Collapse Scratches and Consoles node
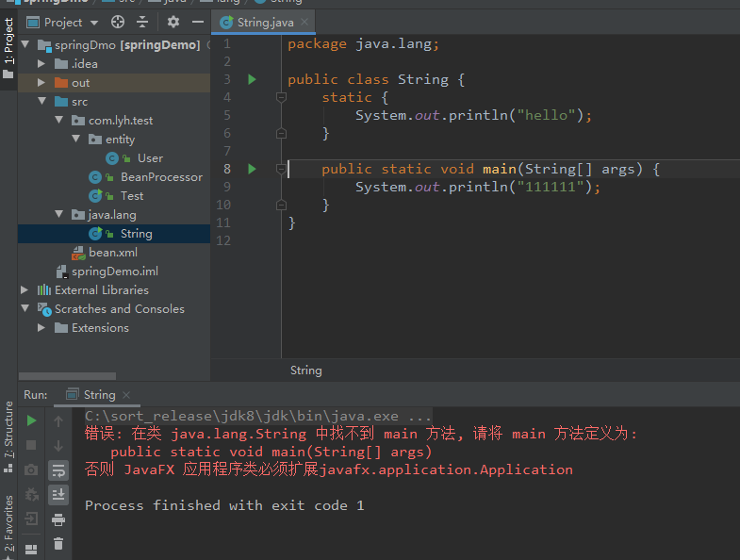The height and width of the screenshot is (560, 740). pyautogui.click(x=25, y=308)
